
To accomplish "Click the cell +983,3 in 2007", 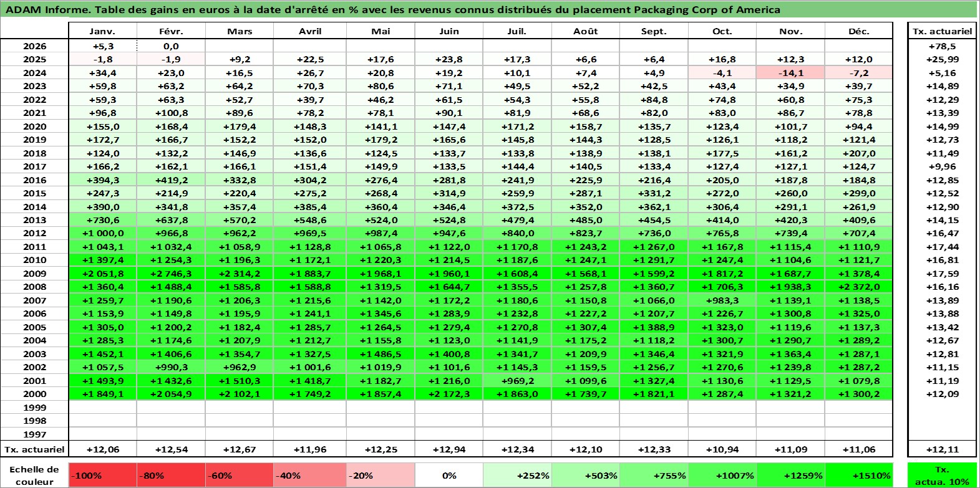I will tap(722, 300).
